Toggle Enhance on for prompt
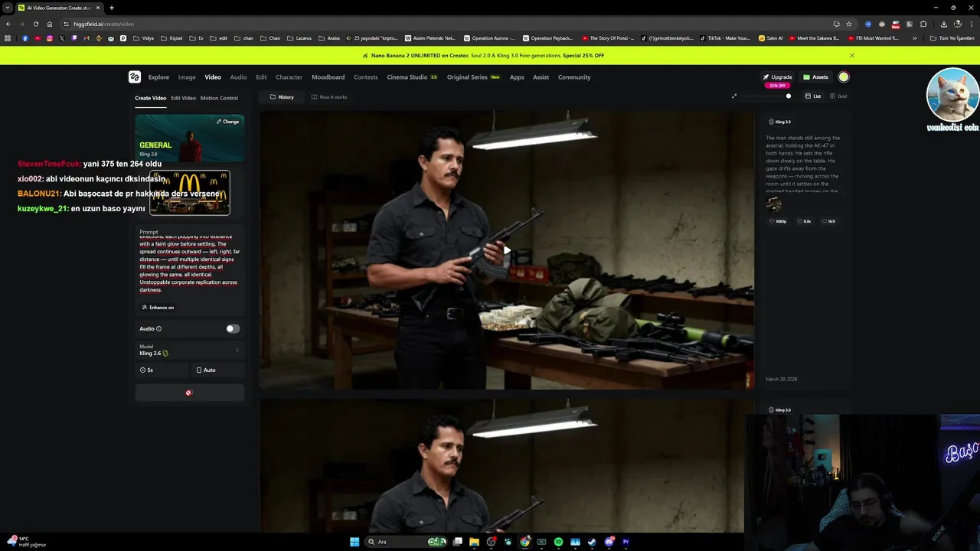Viewport: 980px width, 551px height. [x=158, y=308]
